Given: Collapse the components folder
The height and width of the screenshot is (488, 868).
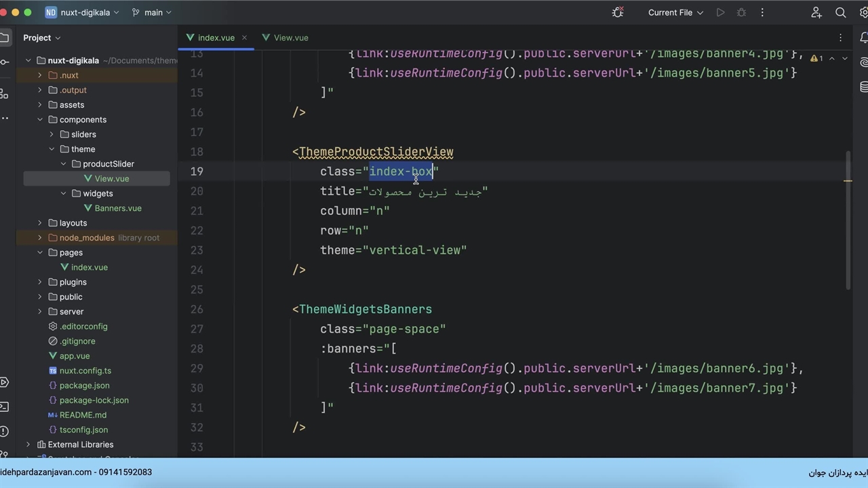Looking at the screenshot, I should click(x=40, y=119).
